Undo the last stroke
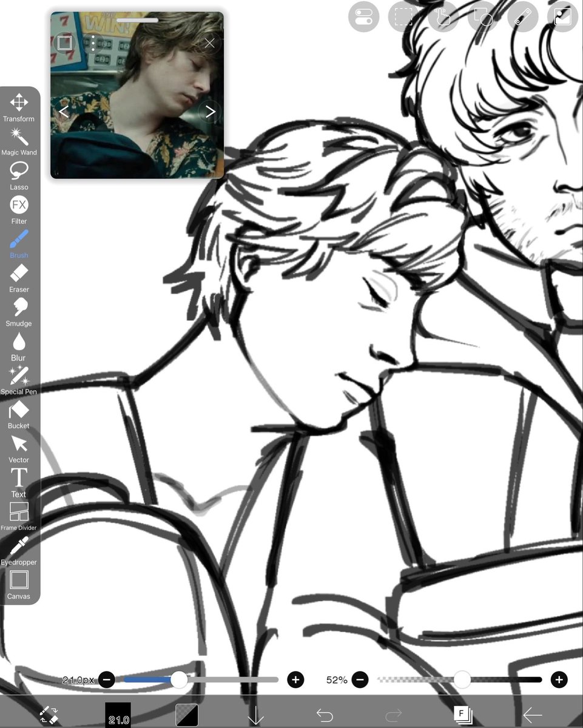 [325, 716]
